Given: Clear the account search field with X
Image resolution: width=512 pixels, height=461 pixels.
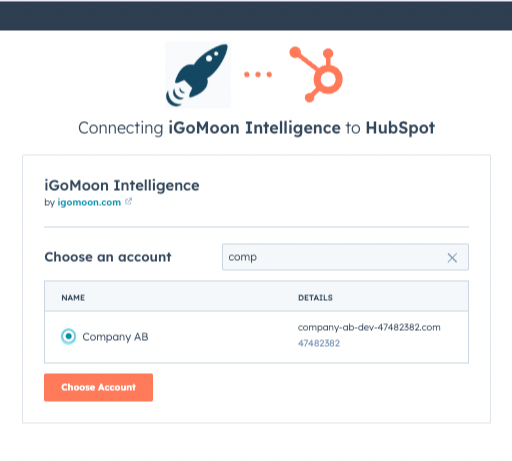Looking at the screenshot, I should (452, 257).
